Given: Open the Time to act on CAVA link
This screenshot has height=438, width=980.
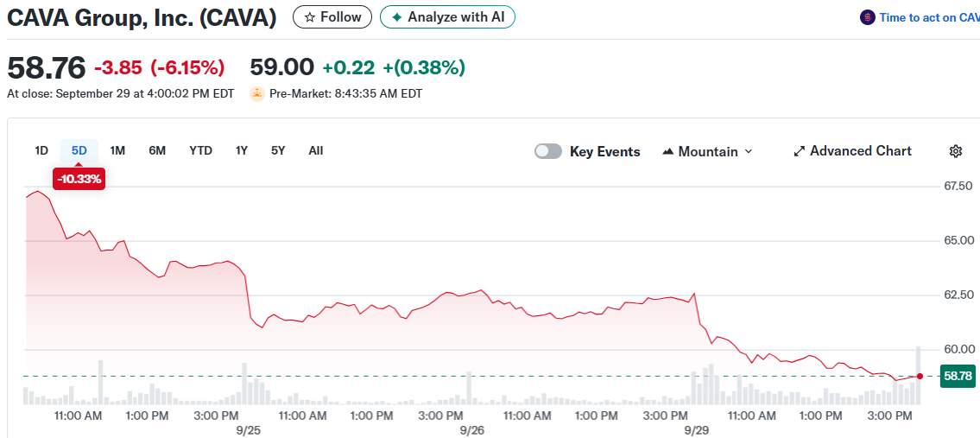Looking at the screenshot, I should click(x=929, y=17).
